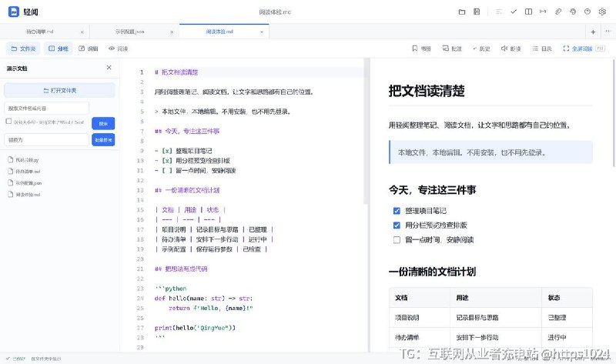
Task: Select the 阅读 reading mode
Action: [119, 48]
